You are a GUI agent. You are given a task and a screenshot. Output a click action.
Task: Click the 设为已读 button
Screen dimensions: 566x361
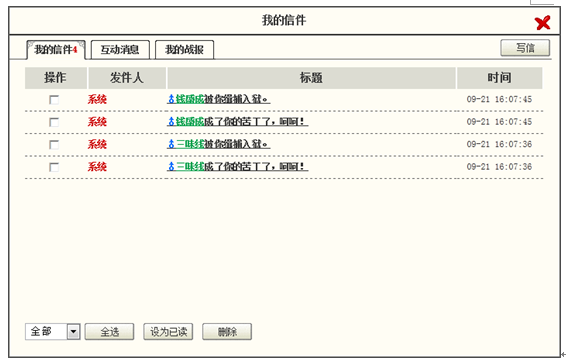(x=168, y=331)
